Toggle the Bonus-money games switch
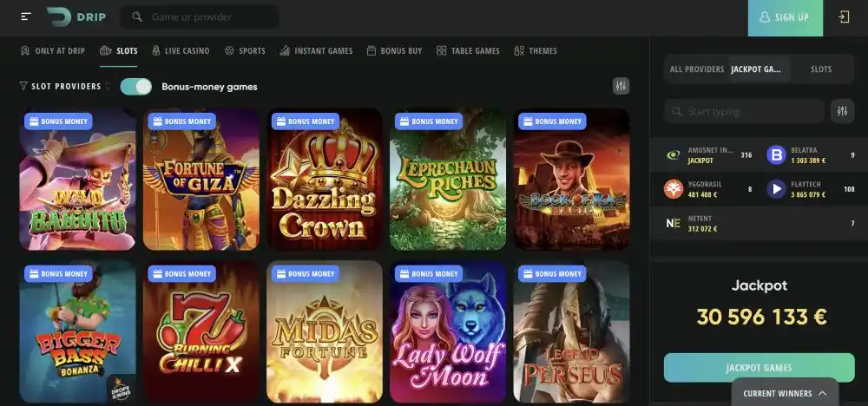868x406 pixels. 135,86
